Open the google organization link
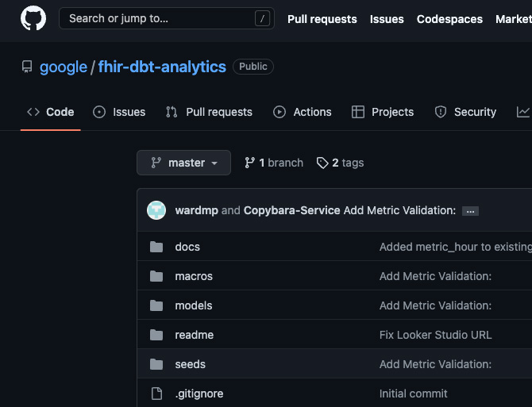 pos(64,67)
